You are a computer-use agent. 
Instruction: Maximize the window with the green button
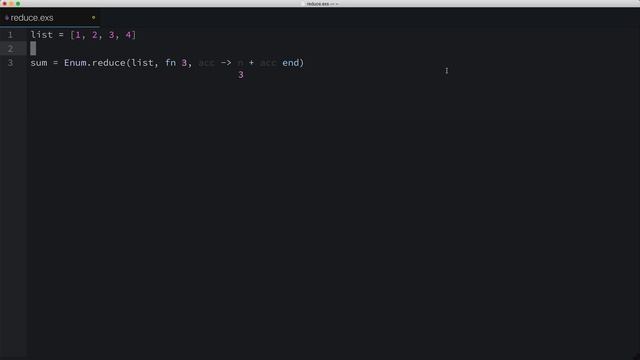[18, 4]
